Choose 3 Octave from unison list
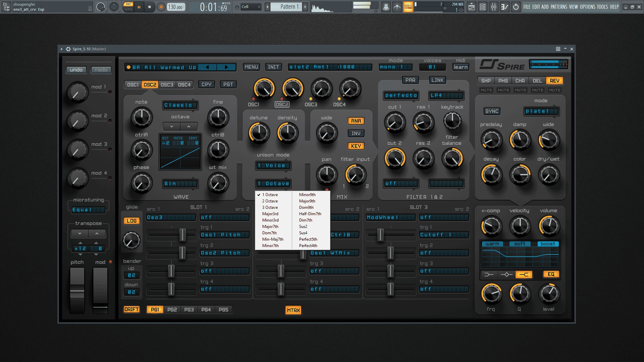Image resolution: width=644 pixels, height=362 pixels. click(x=270, y=207)
